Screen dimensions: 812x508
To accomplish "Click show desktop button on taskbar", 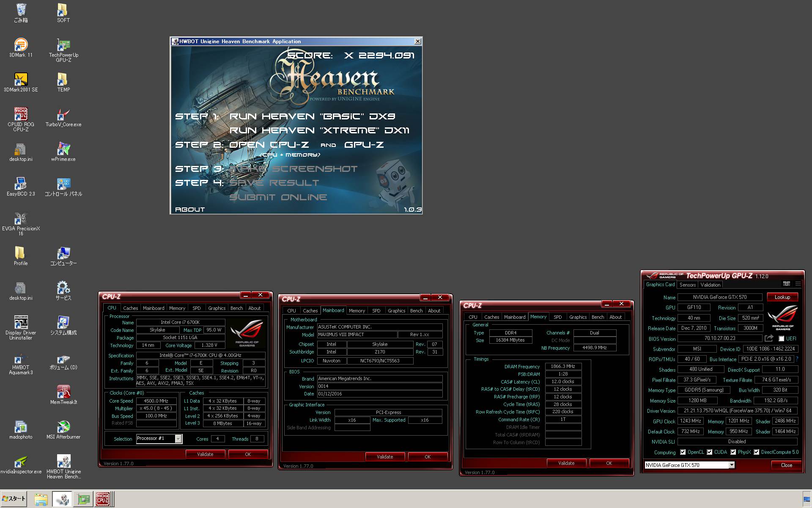I will [807, 500].
